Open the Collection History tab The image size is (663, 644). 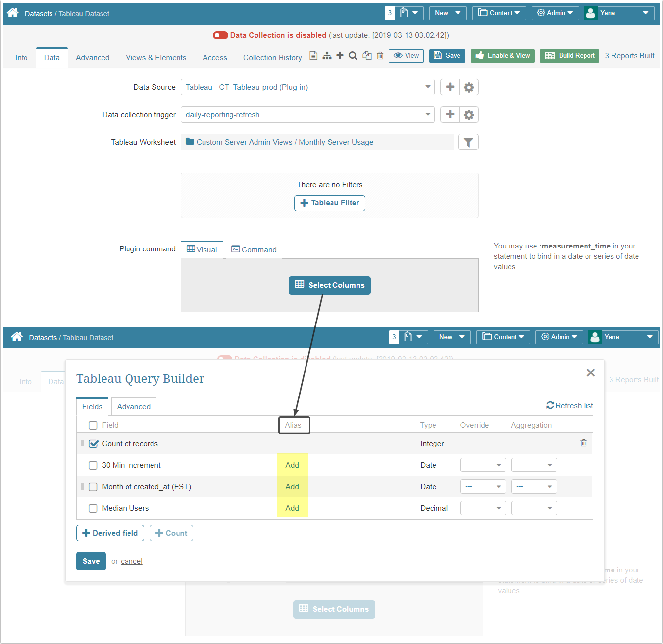tap(273, 58)
